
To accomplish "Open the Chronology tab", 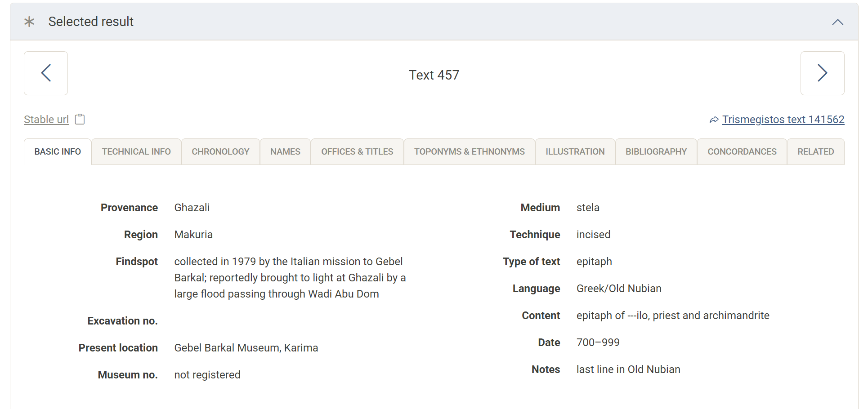I will (x=220, y=152).
